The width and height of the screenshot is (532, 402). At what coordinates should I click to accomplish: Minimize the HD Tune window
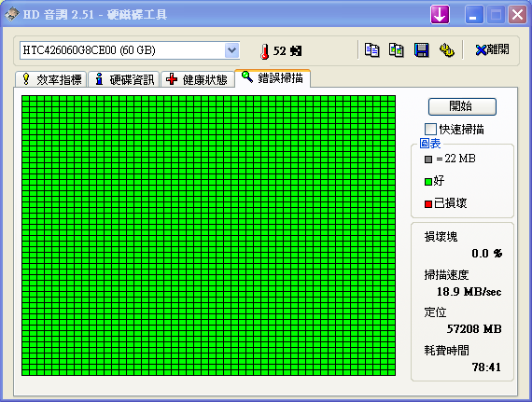click(x=474, y=15)
